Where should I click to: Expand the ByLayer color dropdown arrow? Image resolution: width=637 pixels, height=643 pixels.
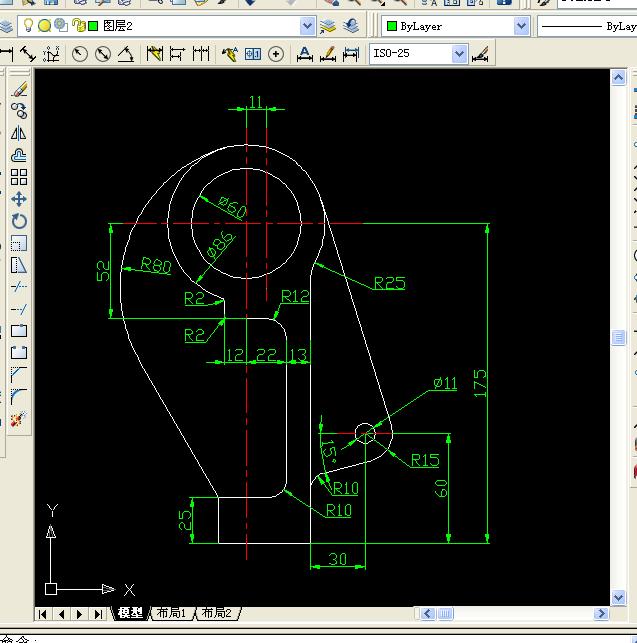521,26
